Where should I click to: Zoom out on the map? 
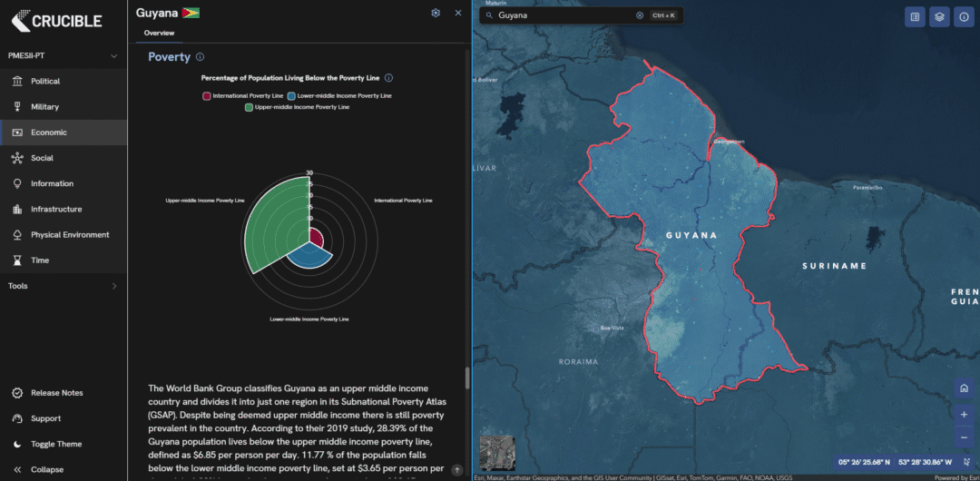[x=963, y=438]
